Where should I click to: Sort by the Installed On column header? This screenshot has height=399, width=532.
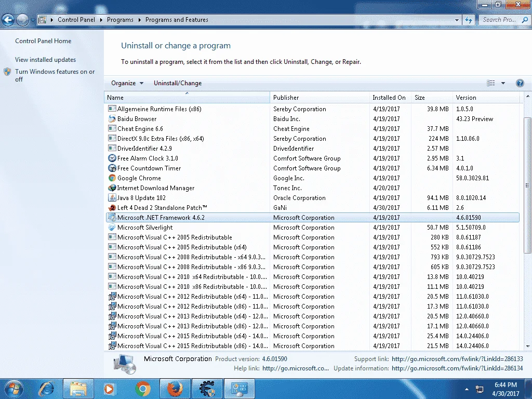pos(390,97)
